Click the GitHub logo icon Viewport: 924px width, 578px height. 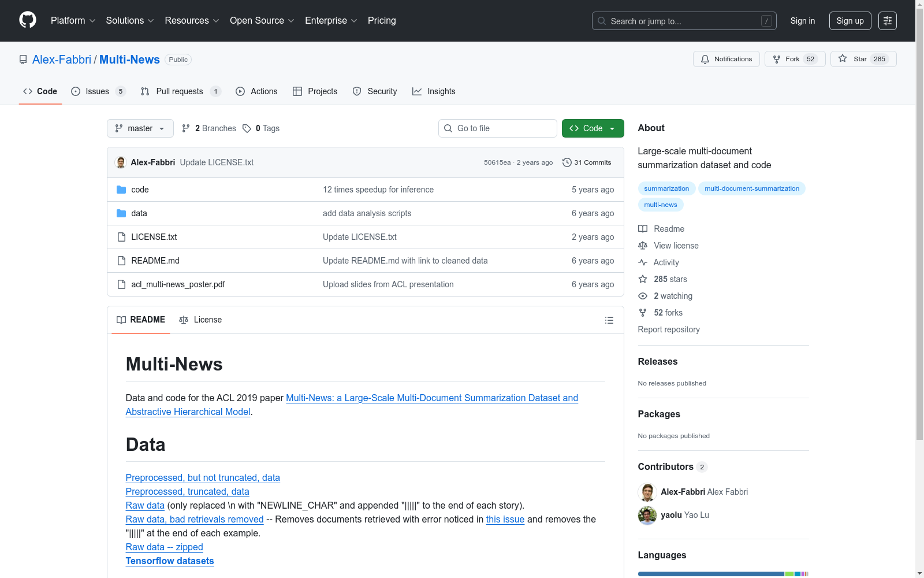point(28,20)
